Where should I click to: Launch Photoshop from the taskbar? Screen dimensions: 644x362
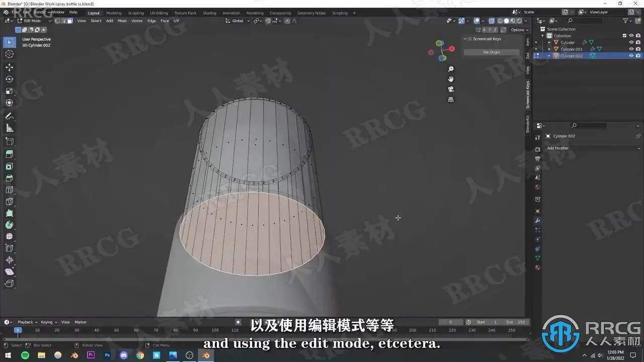[107, 355]
